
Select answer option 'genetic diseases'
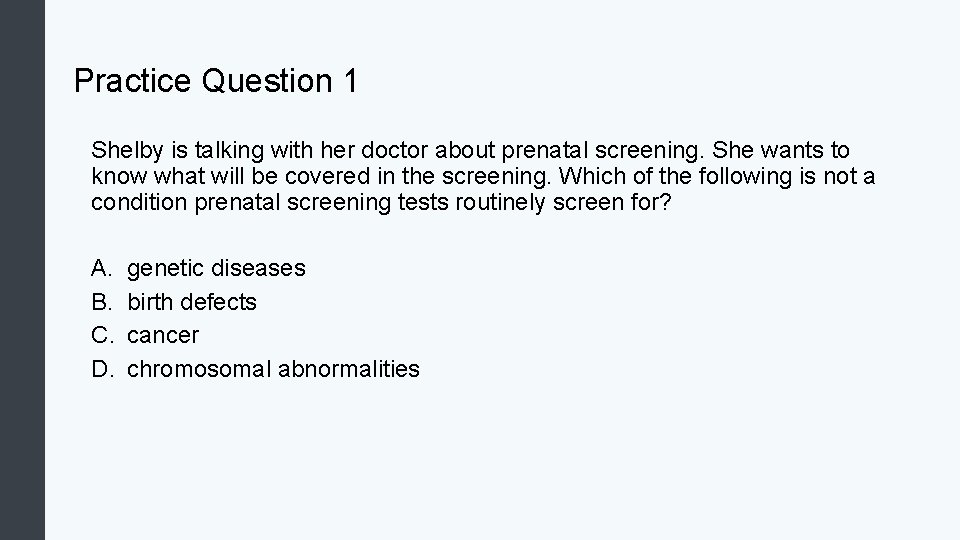pos(216,268)
